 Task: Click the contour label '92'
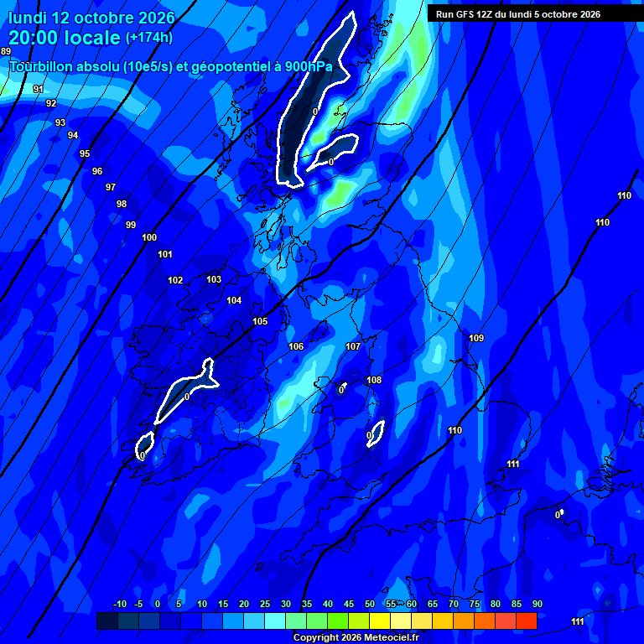pyautogui.click(x=51, y=103)
